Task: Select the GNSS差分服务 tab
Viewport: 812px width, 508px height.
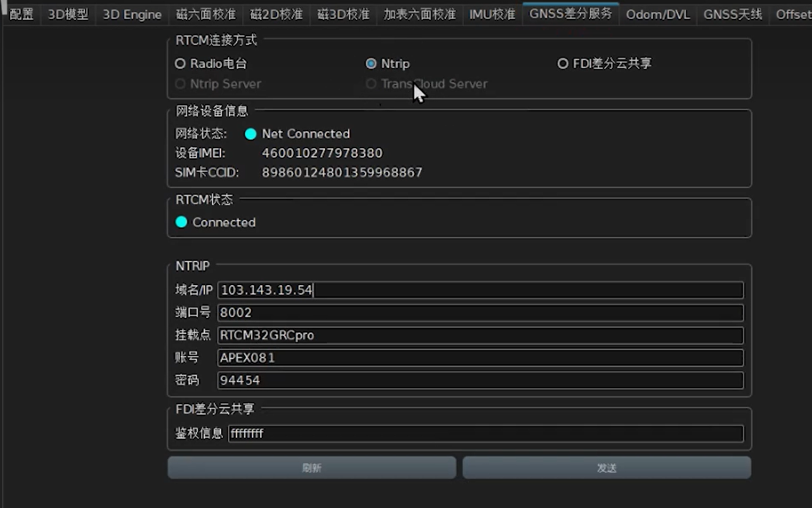Action: click(x=570, y=13)
